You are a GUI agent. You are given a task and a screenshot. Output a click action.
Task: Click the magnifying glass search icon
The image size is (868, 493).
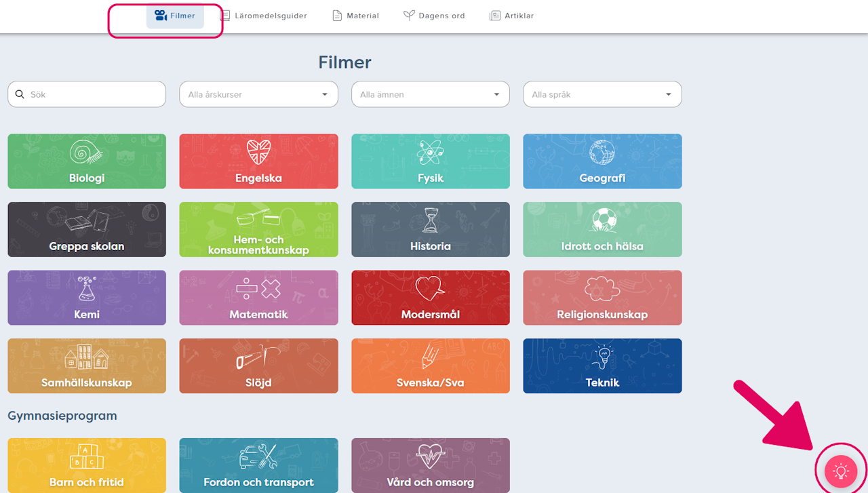coord(20,94)
